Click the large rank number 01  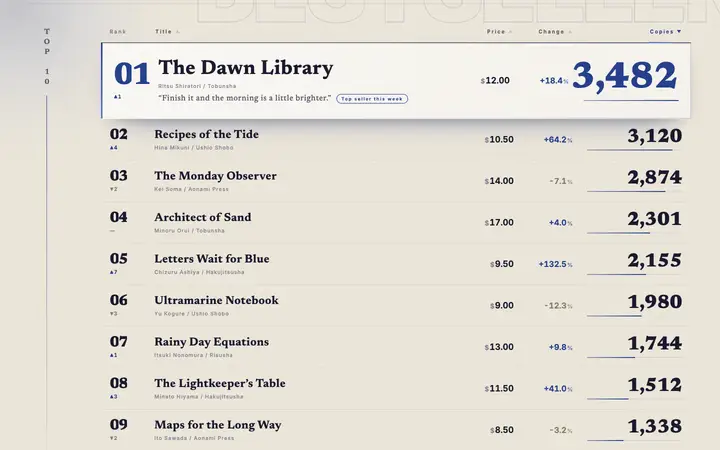pos(132,74)
